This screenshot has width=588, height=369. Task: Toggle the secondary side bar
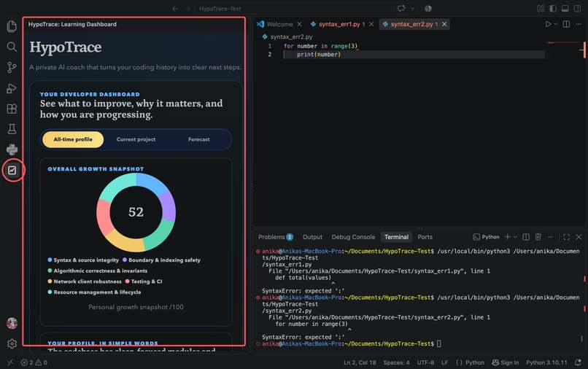click(x=577, y=8)
